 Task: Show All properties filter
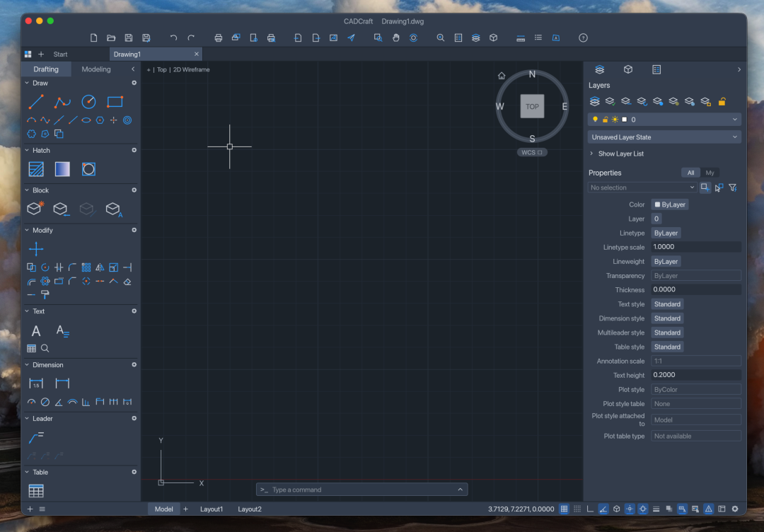[690, 173]
